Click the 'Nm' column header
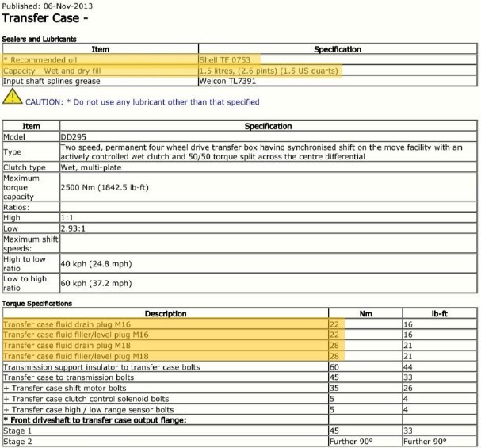The image size is (481, 448). click(x=365, y=314)
